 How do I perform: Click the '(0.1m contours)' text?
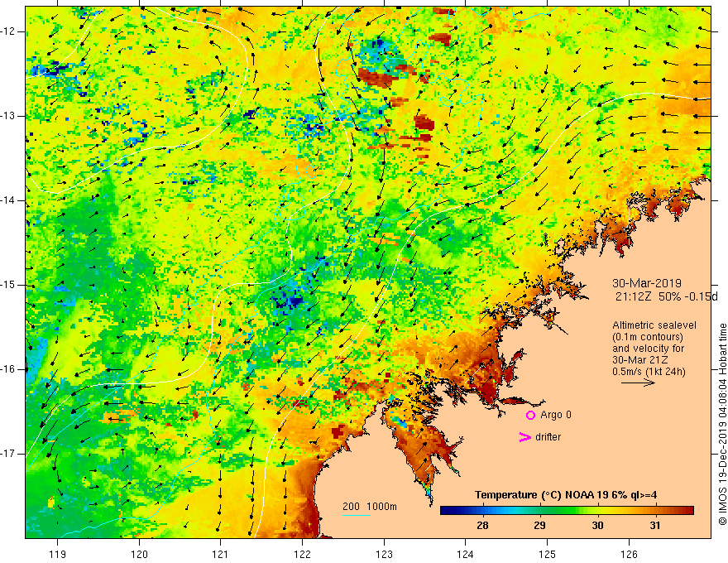[648, 337]
